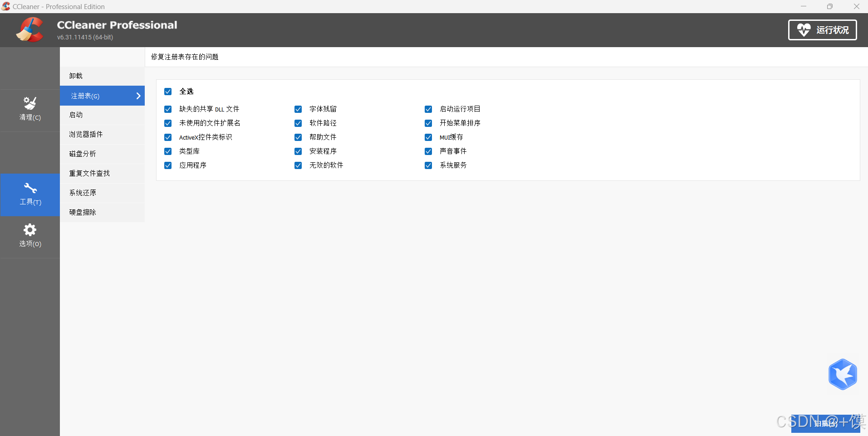Screen dimensions: 868x436
Task: Open the 重复文件查找 duplicate finder tool
Action: 102,173
